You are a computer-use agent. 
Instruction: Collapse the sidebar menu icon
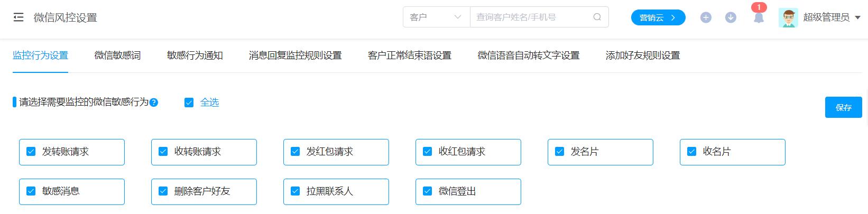tap(19, 17)
